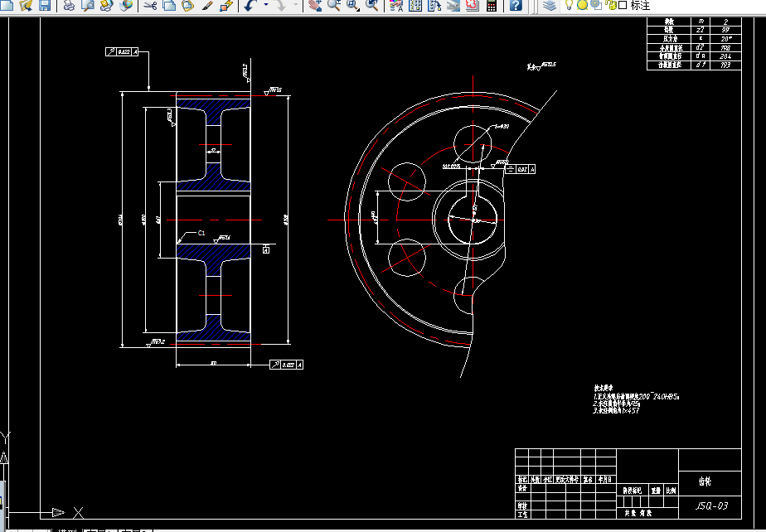Click the Plot printer icon
The height and width of the screenshot is (532, 766).
(69, 5)
